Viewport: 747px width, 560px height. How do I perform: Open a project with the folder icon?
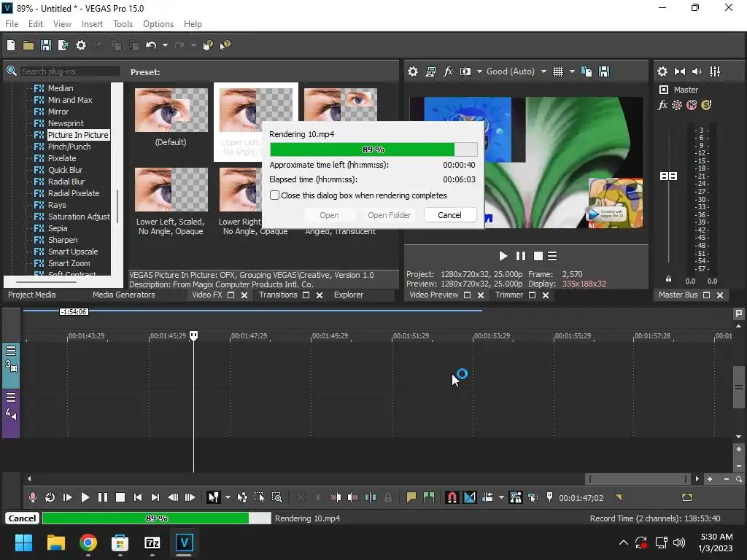28,45
